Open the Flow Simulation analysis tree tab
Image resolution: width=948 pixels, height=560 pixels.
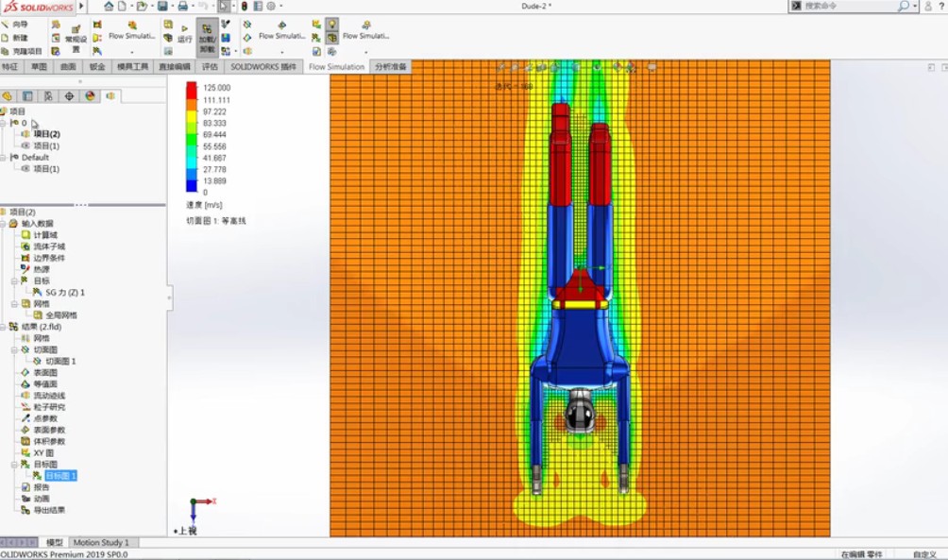110,96
